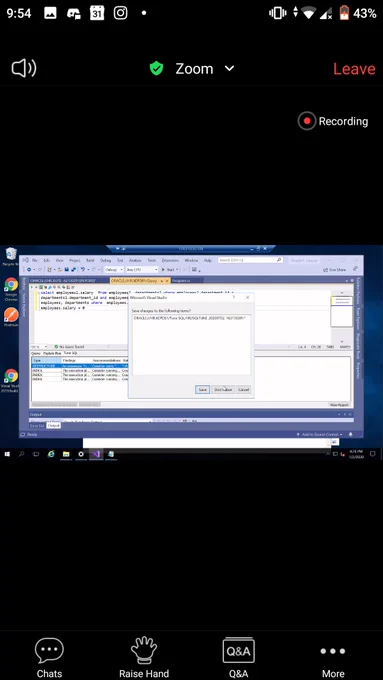Viewport: 383px width, 680px height.
Task: Select the file entry in the save list
Action: point(190,318)
